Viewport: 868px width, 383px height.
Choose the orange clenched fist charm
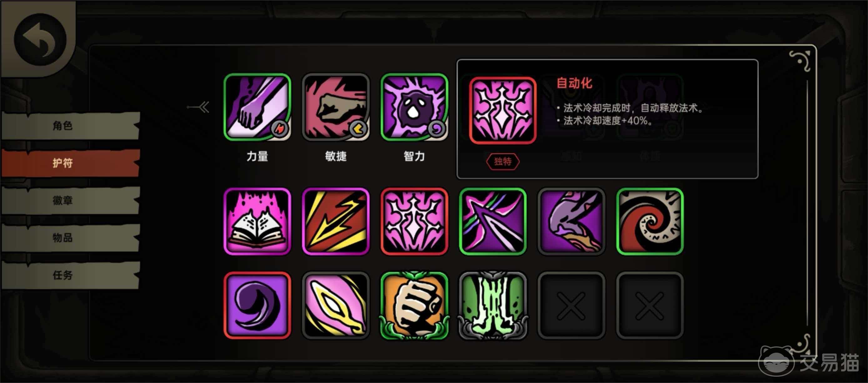point(414,305)
